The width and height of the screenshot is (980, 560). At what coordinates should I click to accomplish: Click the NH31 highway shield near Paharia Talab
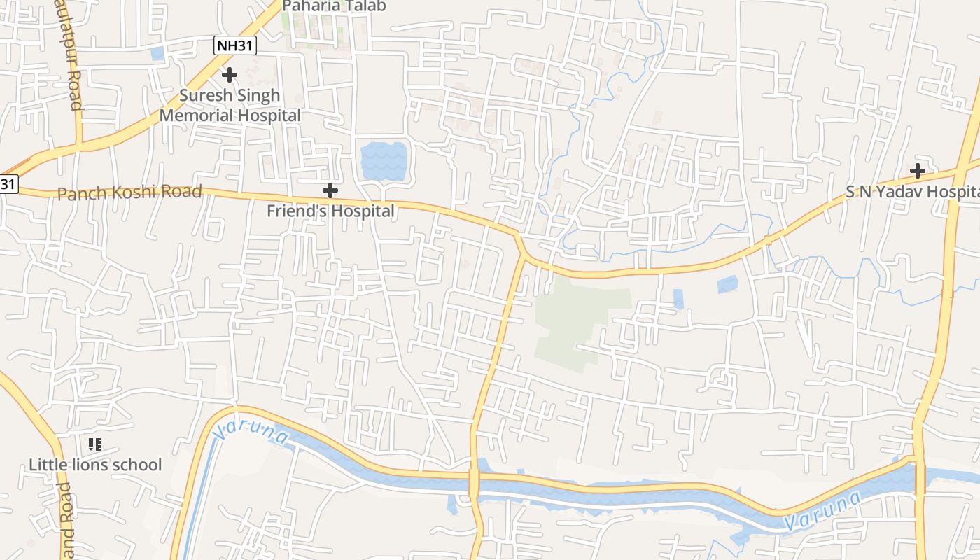coord(236,46)
